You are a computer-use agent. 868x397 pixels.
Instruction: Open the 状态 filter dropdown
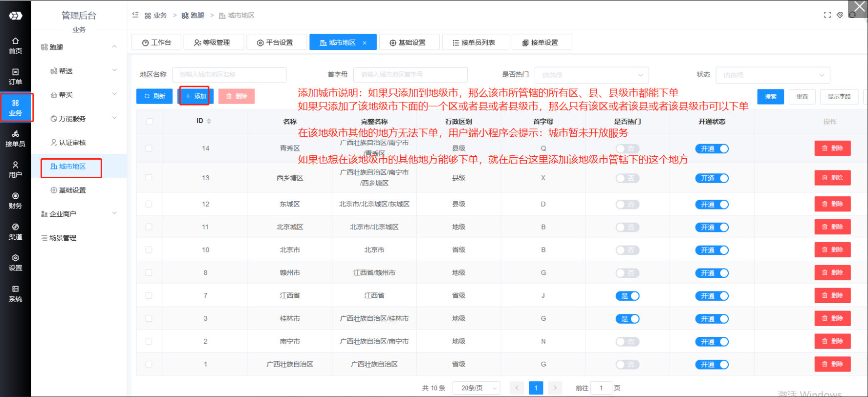772,75
